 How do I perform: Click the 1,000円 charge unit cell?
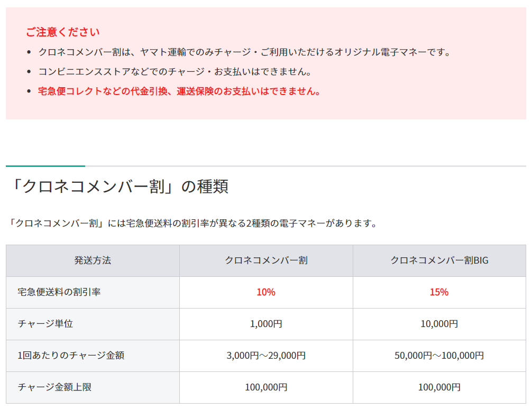click(266, 324)
